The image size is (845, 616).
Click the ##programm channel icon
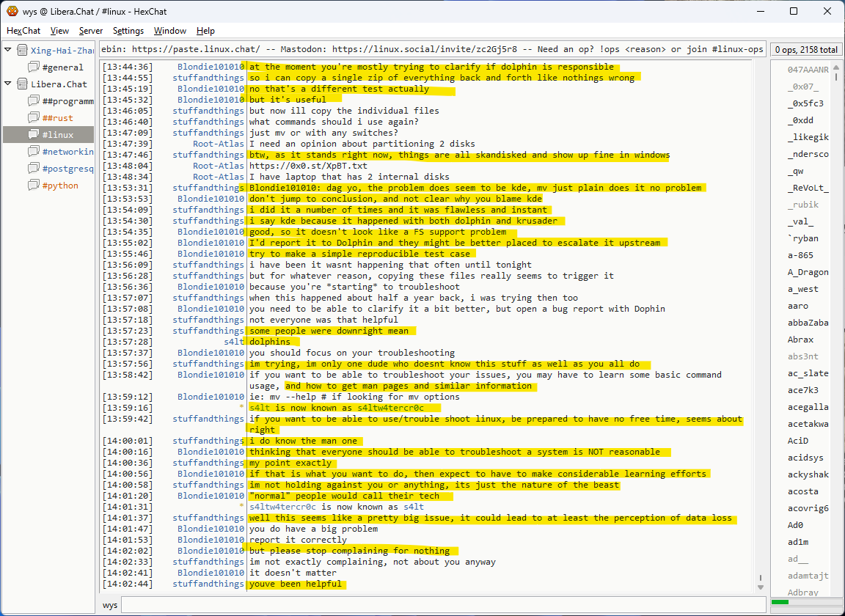[x=33, y=100]
